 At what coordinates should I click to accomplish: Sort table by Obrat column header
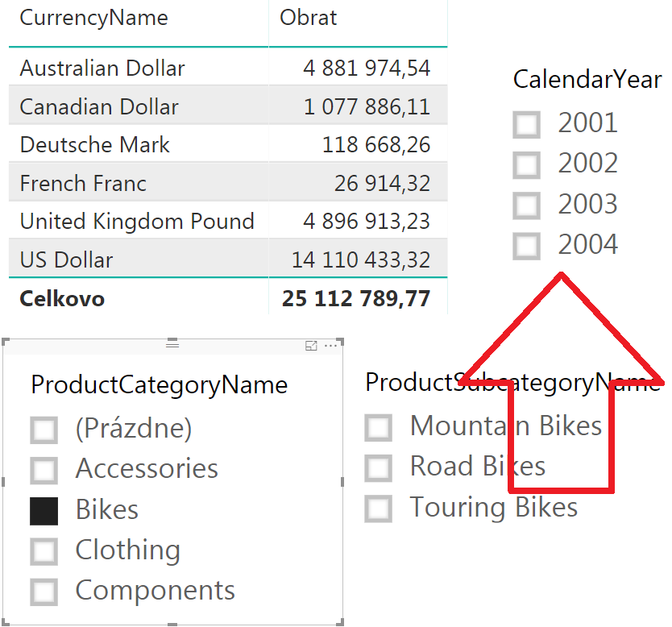pyautogui.click(x=308, y=18)
